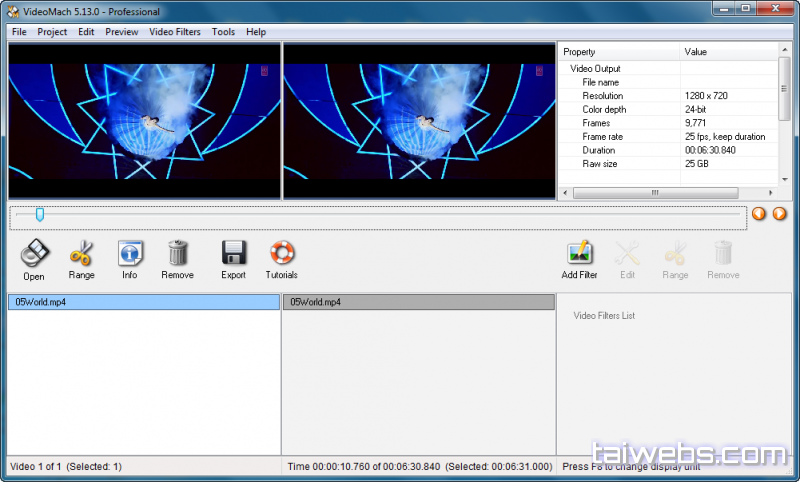800x482 pixels.
Task: Select 05World.mp4 in the left file list
Action: 143,302
